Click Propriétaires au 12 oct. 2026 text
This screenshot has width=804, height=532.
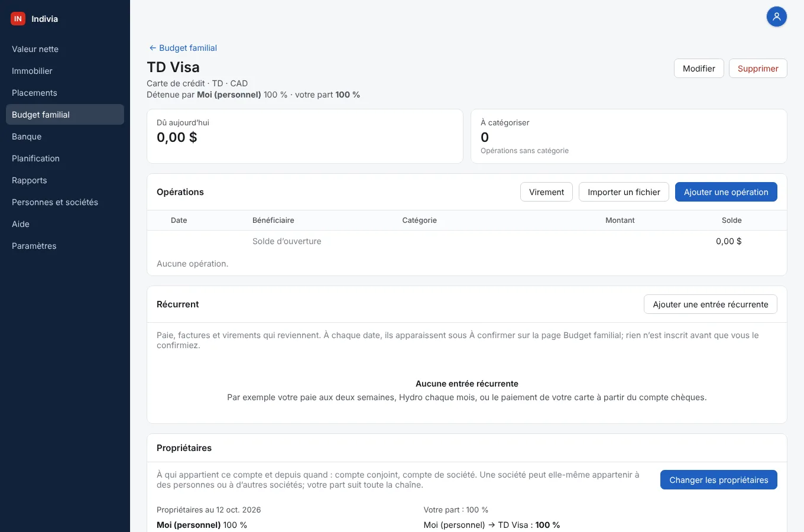tap(209, 510)
